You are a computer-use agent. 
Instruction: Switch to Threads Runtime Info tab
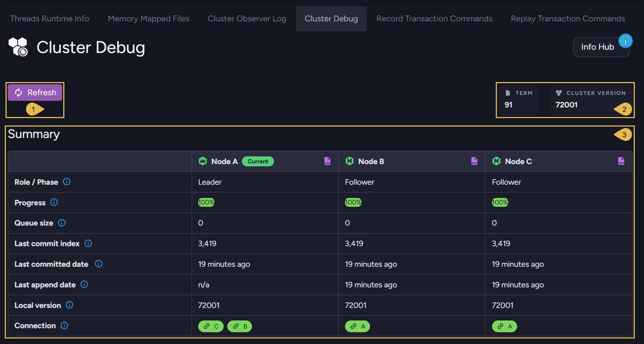(50, 18)
